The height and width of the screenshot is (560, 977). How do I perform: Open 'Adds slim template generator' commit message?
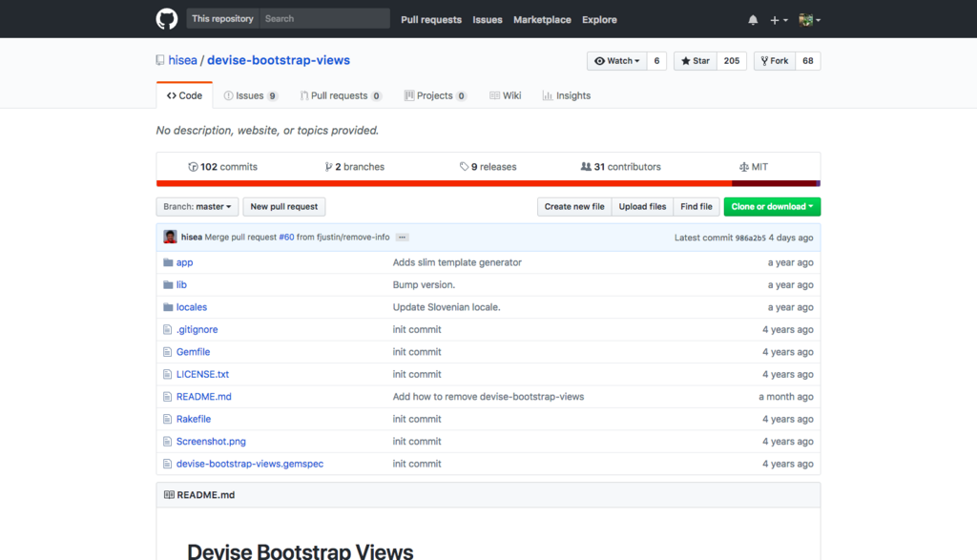point(457,262)
